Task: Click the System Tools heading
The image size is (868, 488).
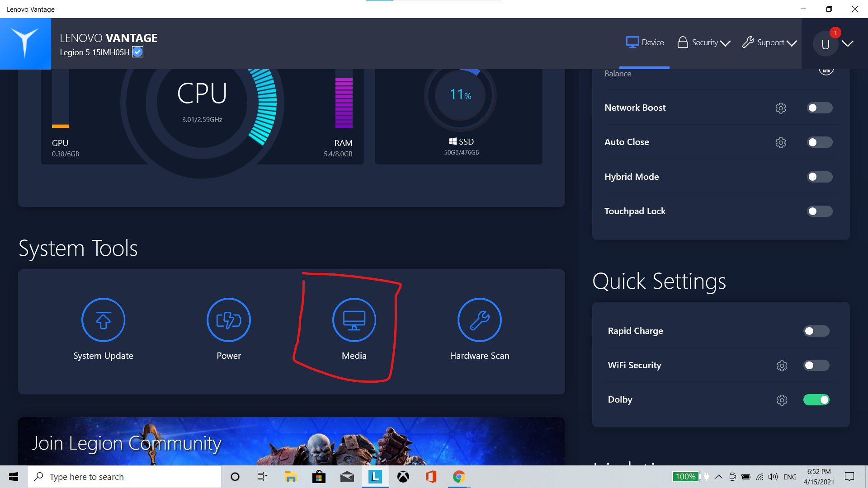Action: pyautogui.click(x=78, y=249)
